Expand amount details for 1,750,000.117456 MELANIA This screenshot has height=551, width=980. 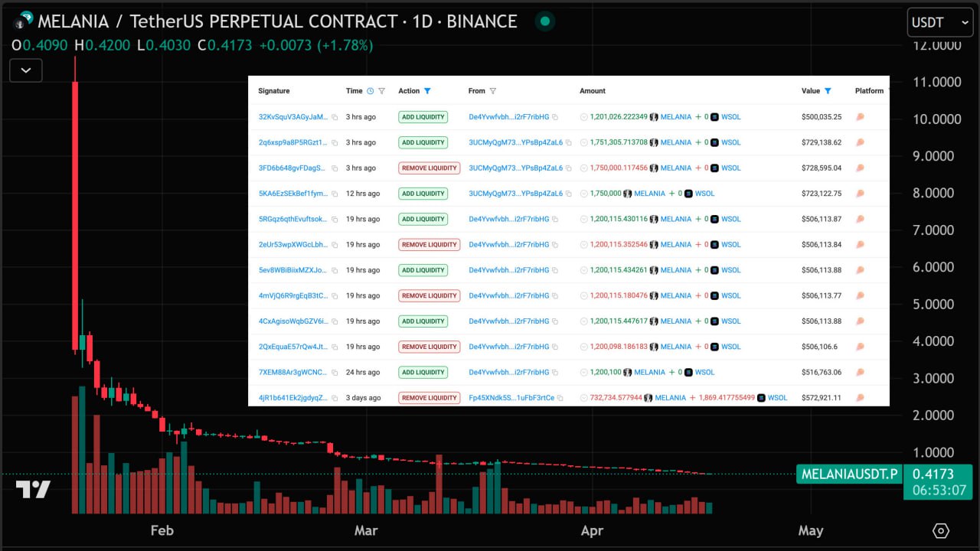[583, 168]
